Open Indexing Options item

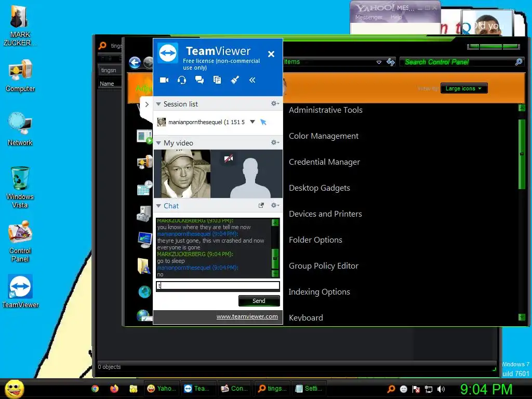click(x=319, y=292)
